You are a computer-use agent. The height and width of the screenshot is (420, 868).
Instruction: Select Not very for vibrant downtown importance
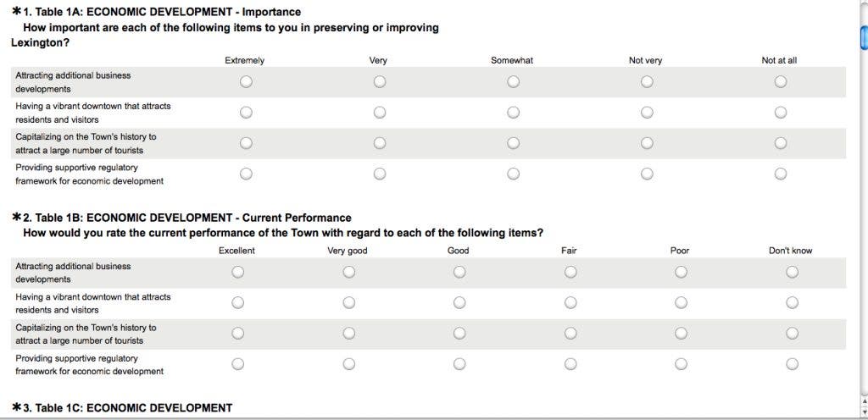tap(647, 113)
